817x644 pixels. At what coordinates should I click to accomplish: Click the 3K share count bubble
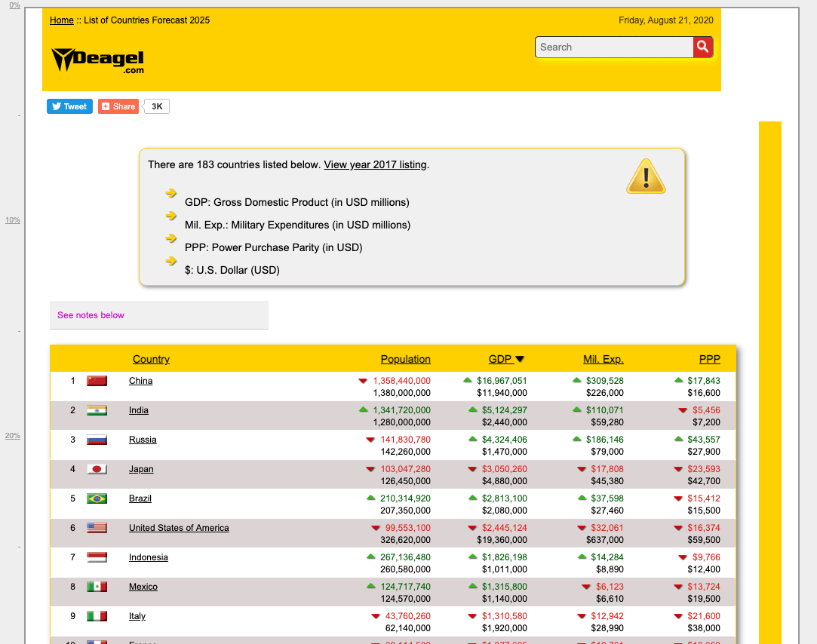tap(156, 106)
